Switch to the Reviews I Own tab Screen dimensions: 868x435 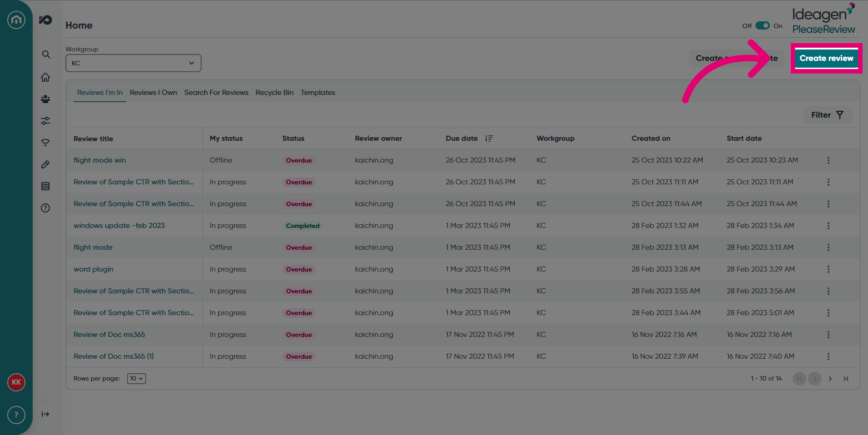153,93
